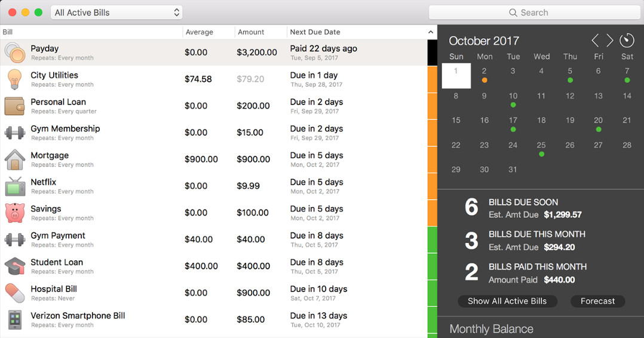This screenshot has height=338, width=644.
Task: Select October 17 on the calendar
Action: (513, 124)
